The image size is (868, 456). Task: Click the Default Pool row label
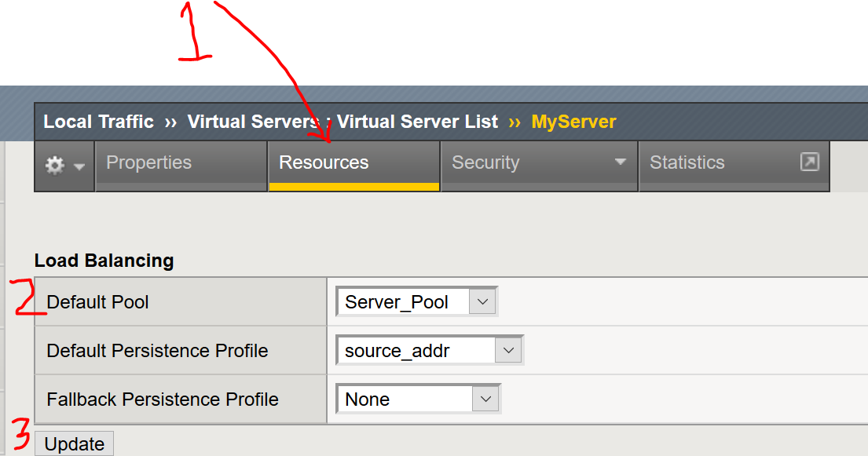click(97, 302)
